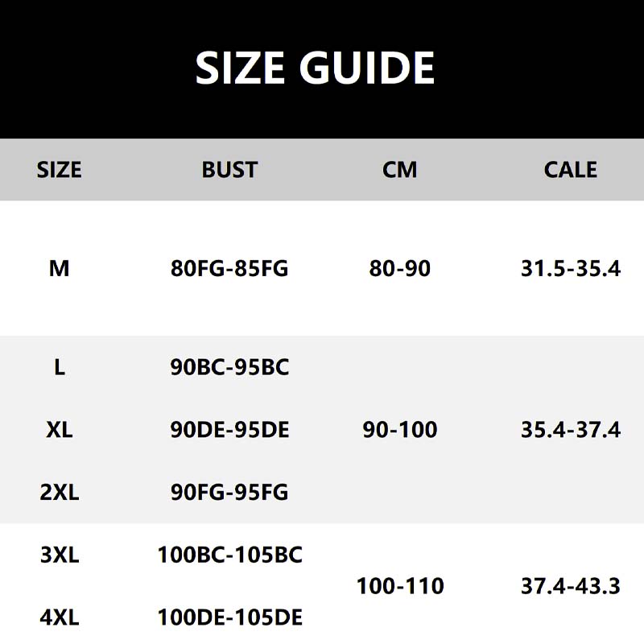Select the 3XL size label
The image size is (644, 644).
tap(60, 555)
